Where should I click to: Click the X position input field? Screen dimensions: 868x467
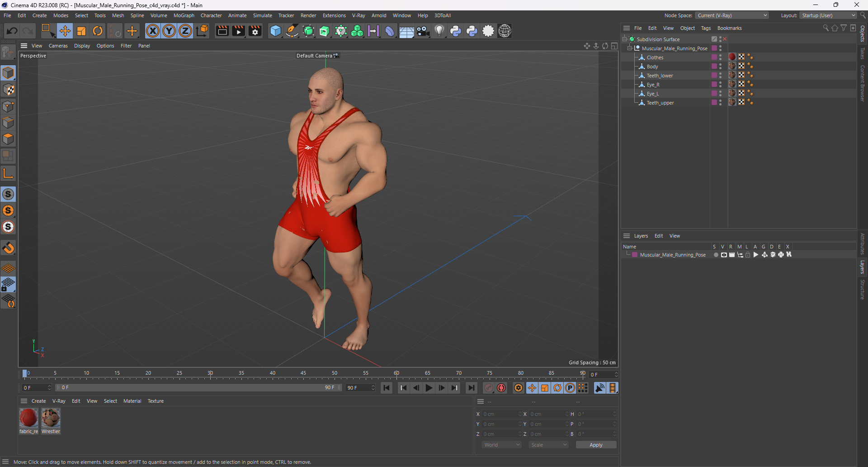501,414
